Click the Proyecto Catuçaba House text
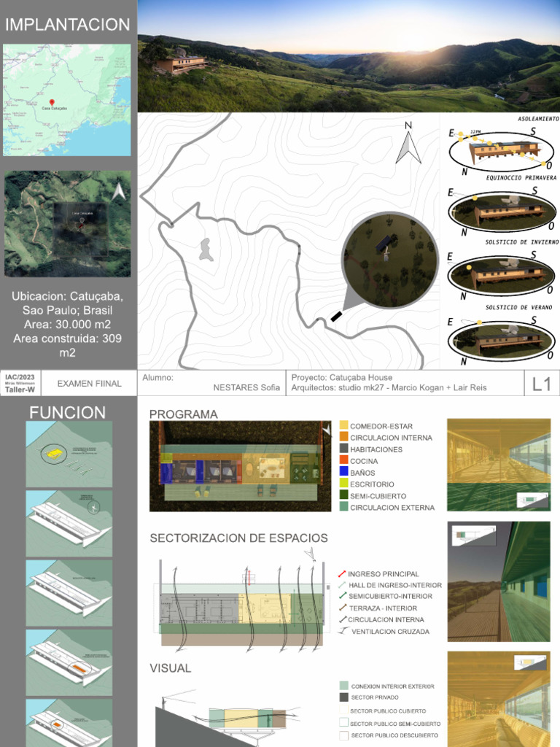 342,377
